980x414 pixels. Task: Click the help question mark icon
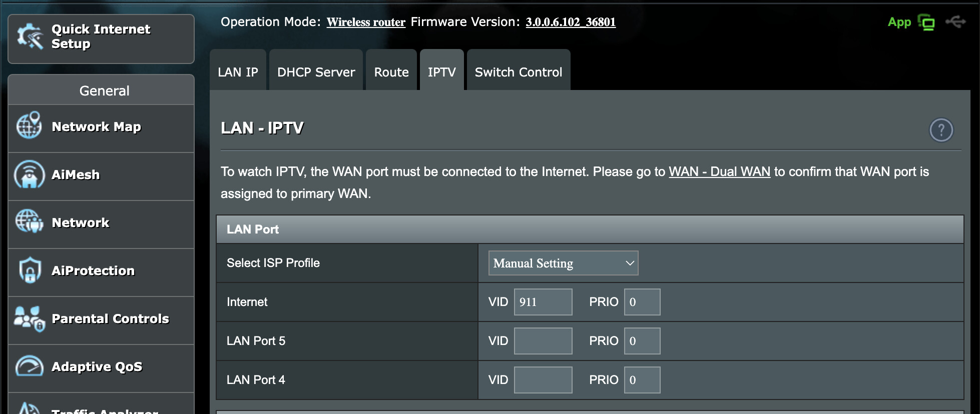[x=941, y=130]
